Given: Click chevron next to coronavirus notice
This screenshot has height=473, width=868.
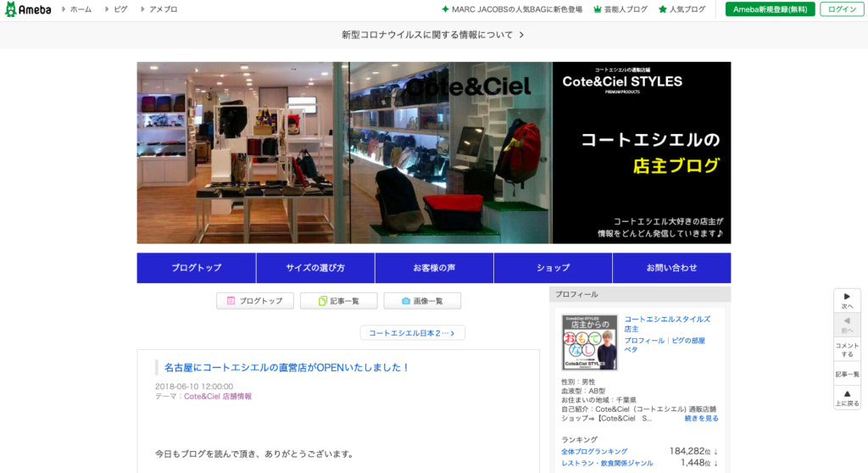Looking at the screenshot, I should (521, 35).
